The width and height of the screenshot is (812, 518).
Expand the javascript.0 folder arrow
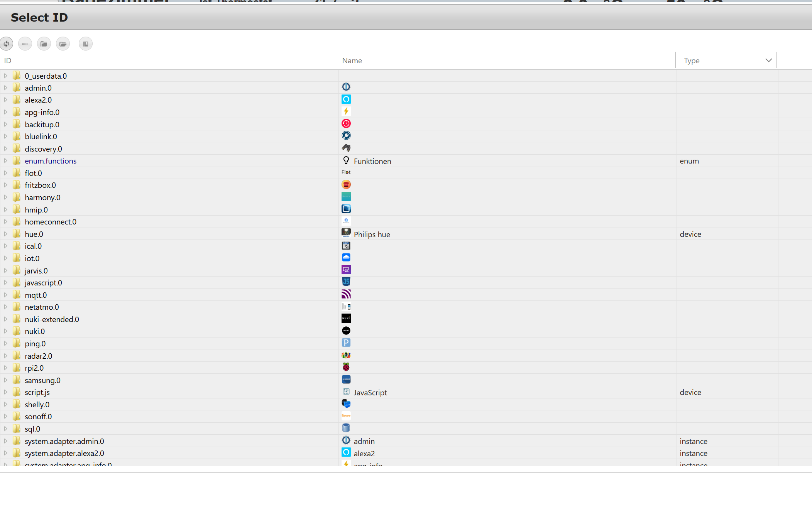coord(5,283)
